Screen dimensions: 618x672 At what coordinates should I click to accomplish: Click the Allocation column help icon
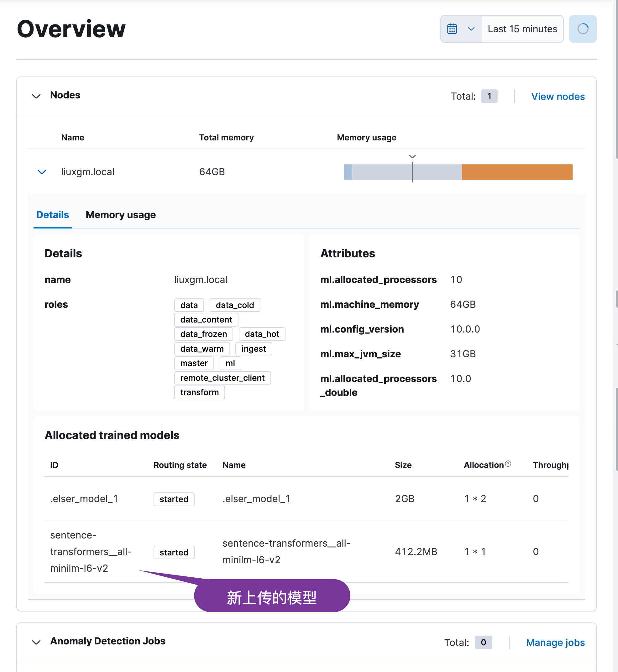pyautogui.click(x=508, y=464)
